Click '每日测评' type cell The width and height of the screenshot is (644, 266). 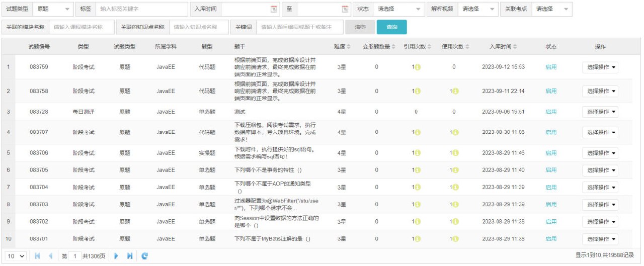click(x=84, y=112)
